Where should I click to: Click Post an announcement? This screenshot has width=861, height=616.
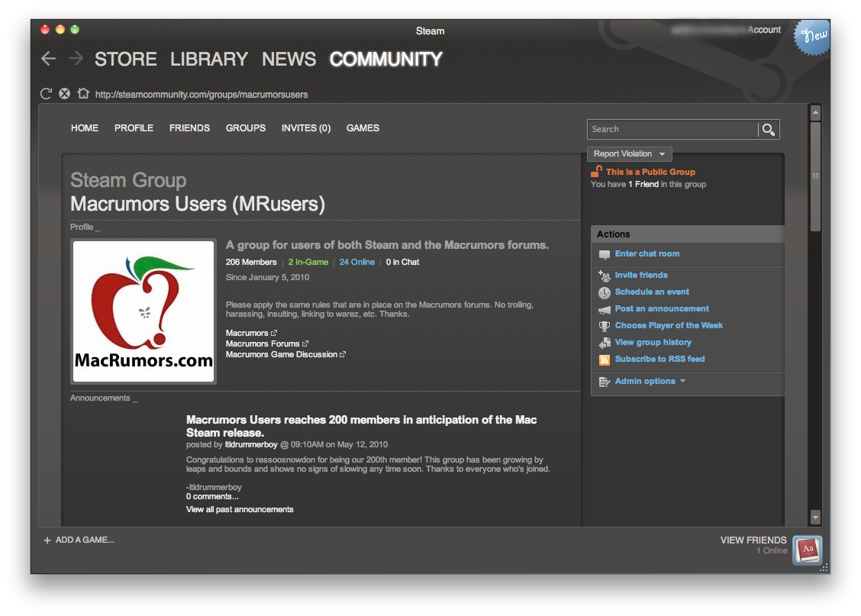pyautogui.click(x=662, y=308)
